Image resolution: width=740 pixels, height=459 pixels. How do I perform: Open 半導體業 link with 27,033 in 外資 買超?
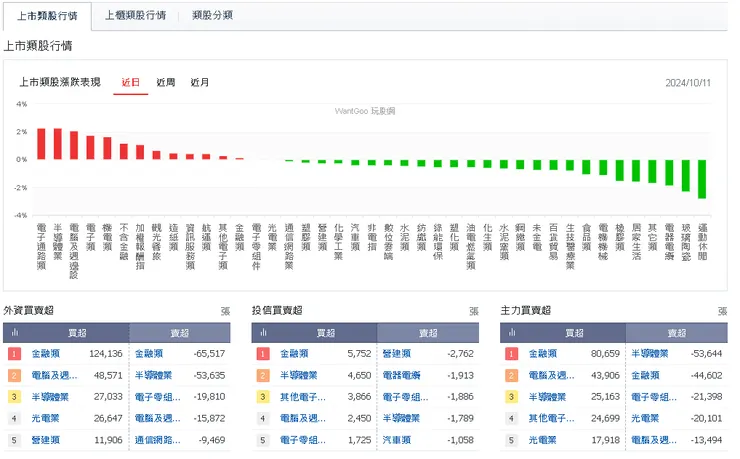[50, 397]
